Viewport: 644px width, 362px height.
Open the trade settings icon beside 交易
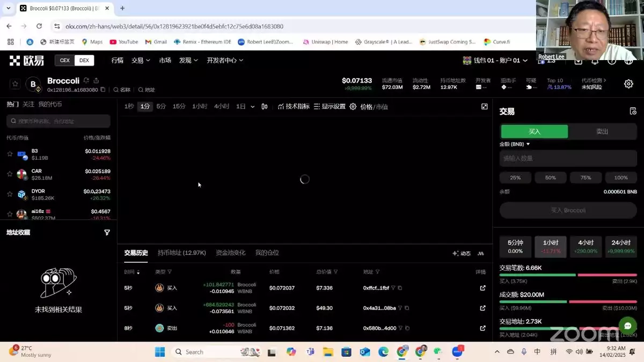coord(633,111)
